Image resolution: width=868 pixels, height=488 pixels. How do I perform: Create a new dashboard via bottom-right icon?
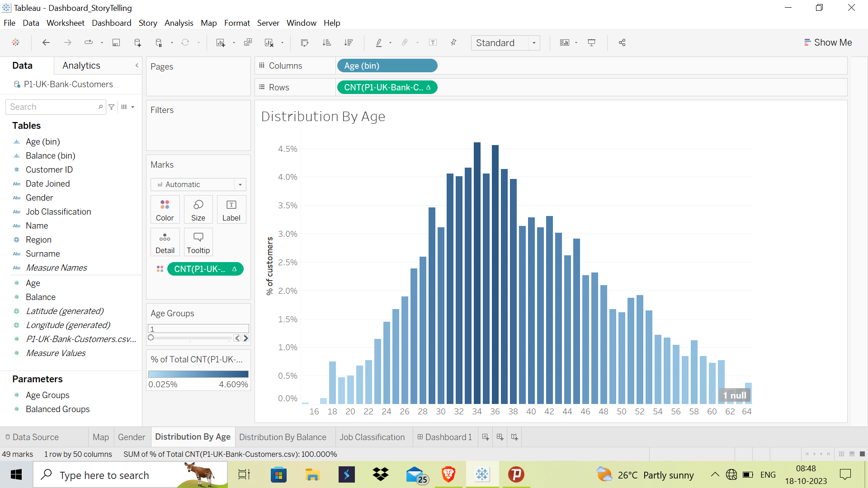point(500,437)
